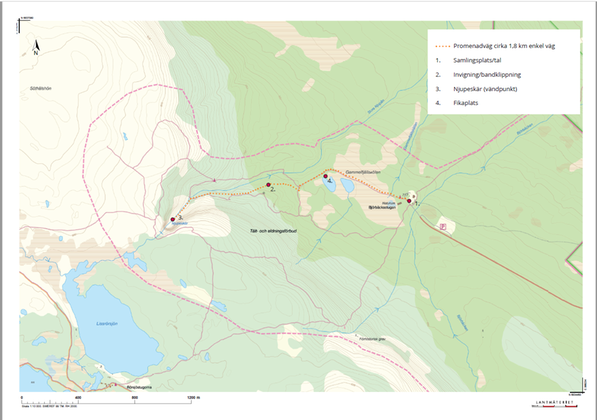Click the small purple triangle marker north of stream

coord(214,180)
